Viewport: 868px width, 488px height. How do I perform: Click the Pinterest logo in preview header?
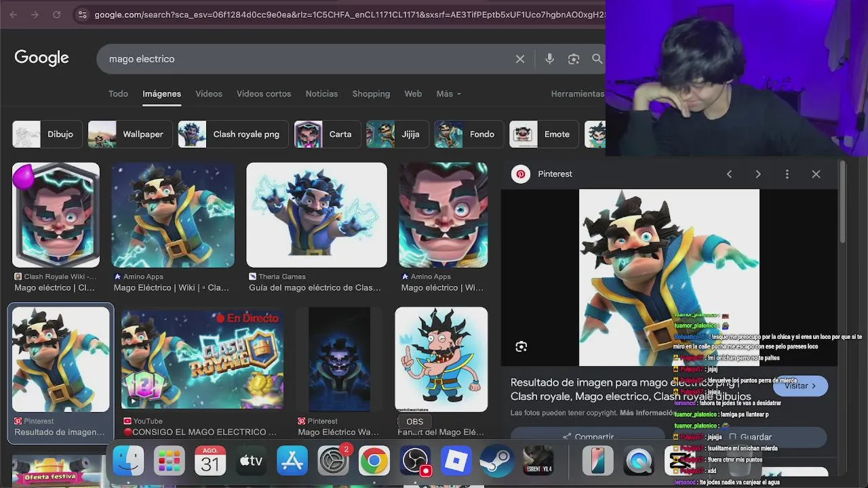[x=521, y=174]
